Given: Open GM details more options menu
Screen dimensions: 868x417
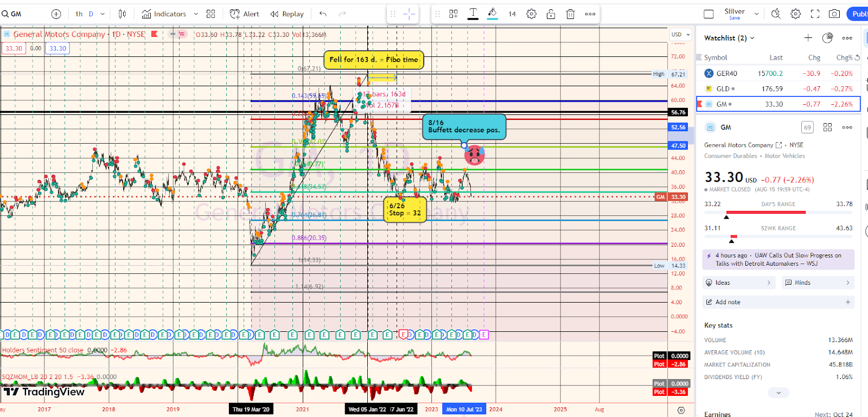Looking at the screenshot, I should [x=847, y=127].
